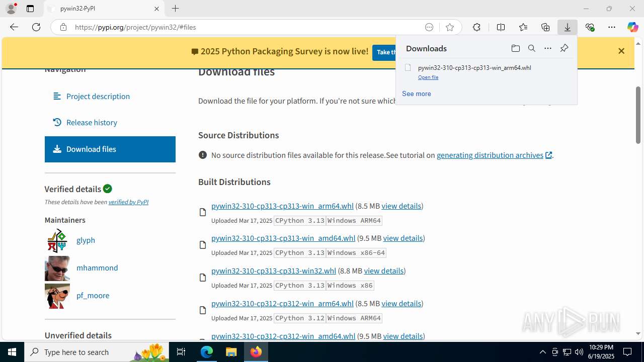Open a new tab with plus button
The height and width of the screenshot is (362, 644).
pos(175,9)
